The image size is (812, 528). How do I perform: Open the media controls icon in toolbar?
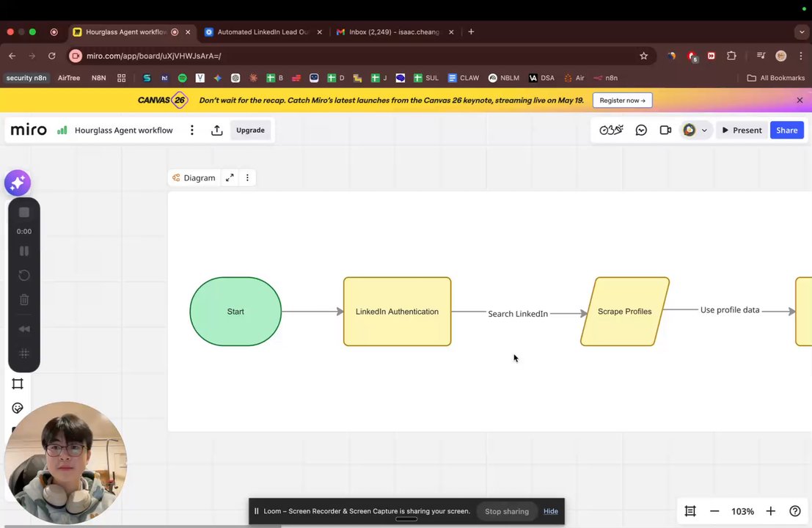click(761, 56)
